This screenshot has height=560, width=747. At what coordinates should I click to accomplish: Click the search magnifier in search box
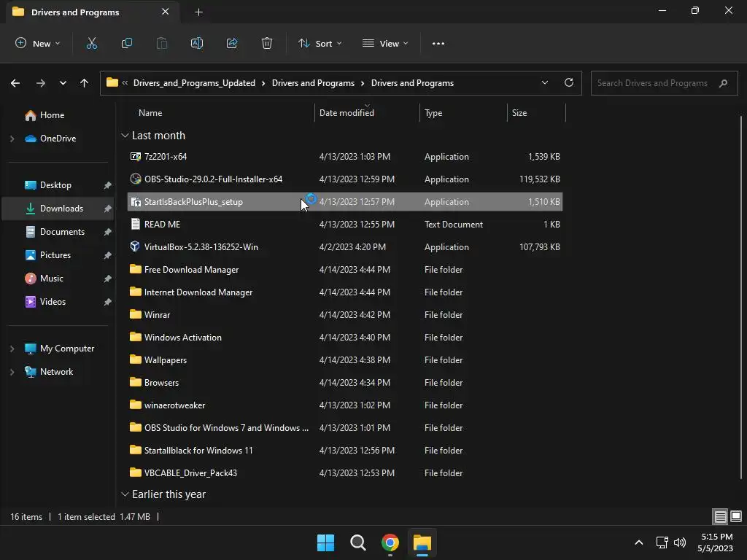tap(723, 83)
